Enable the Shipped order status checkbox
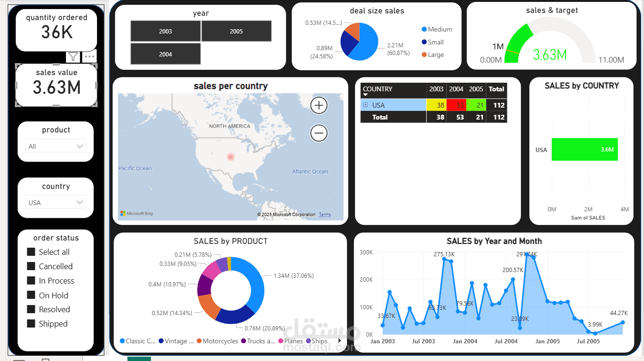 (x=31, y=323)
